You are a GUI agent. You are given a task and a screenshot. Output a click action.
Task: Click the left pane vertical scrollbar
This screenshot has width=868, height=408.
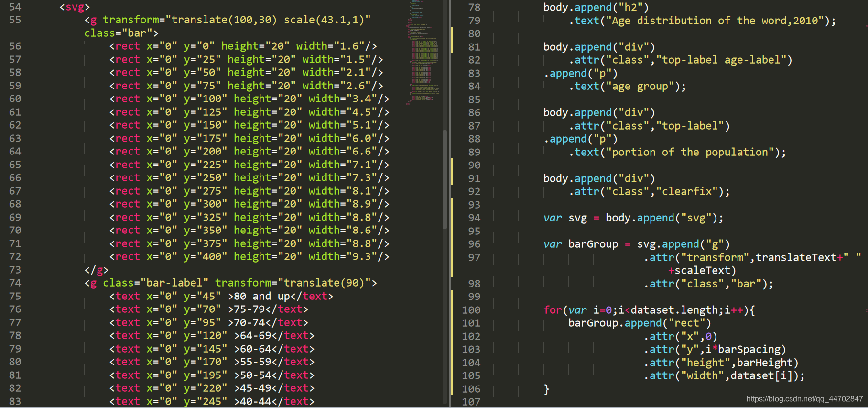click(x=445, y=179)
